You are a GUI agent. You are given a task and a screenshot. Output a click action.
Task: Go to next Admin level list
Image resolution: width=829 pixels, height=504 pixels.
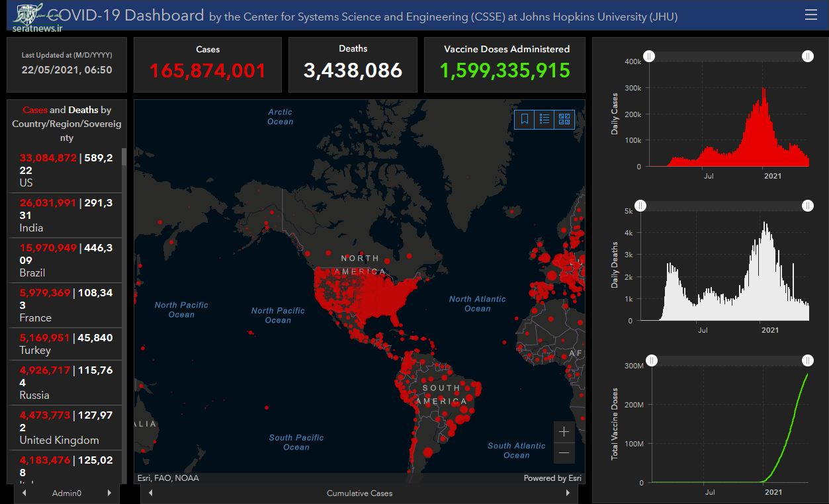[x=109, y=493]
